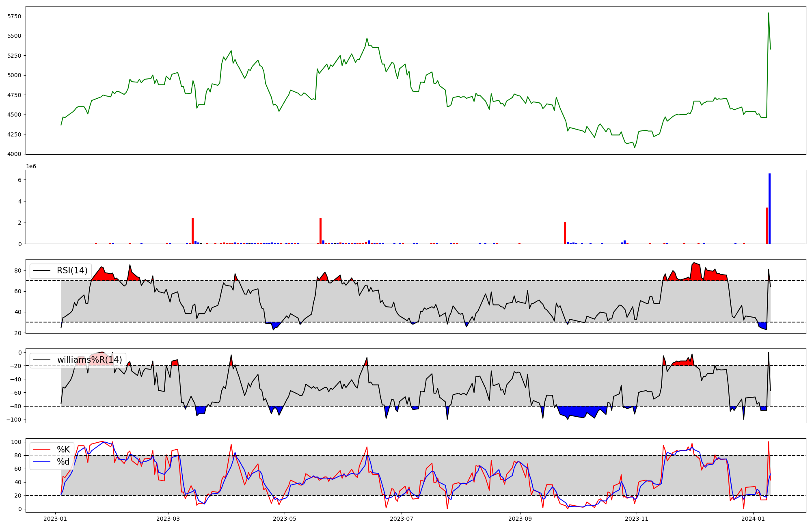This screenshot has height=528, width=812.
Task: Click the 2023-07 x-axis date label
Action: (402, 519)
